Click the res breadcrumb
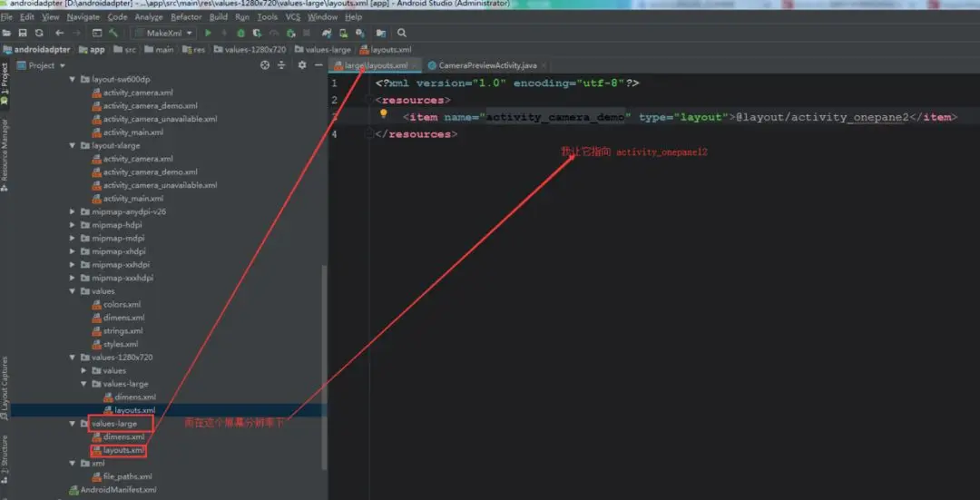Viewport: 980px width, 500px height. pos(194,49)
